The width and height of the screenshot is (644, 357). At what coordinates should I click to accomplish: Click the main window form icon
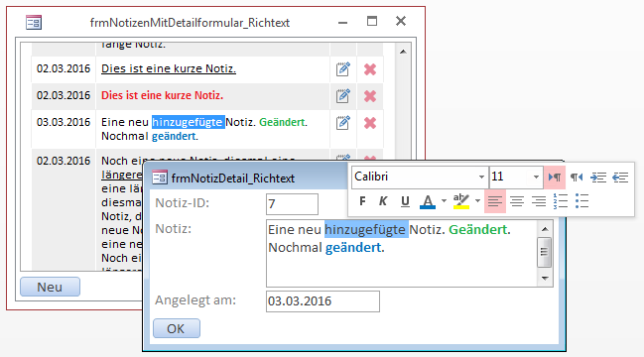(x=34, y=22)
